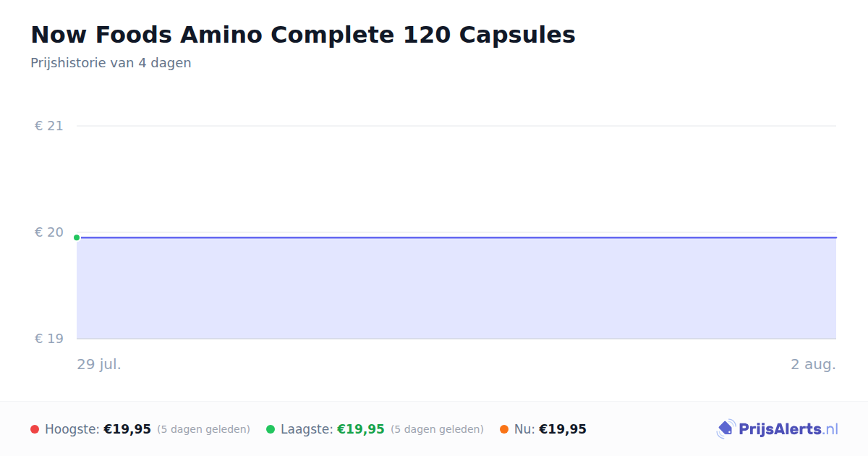Screen dimensions: 868x456
Task: Click the 2 aug. date label
Action: pyautogui.click(x=813, y=364)
